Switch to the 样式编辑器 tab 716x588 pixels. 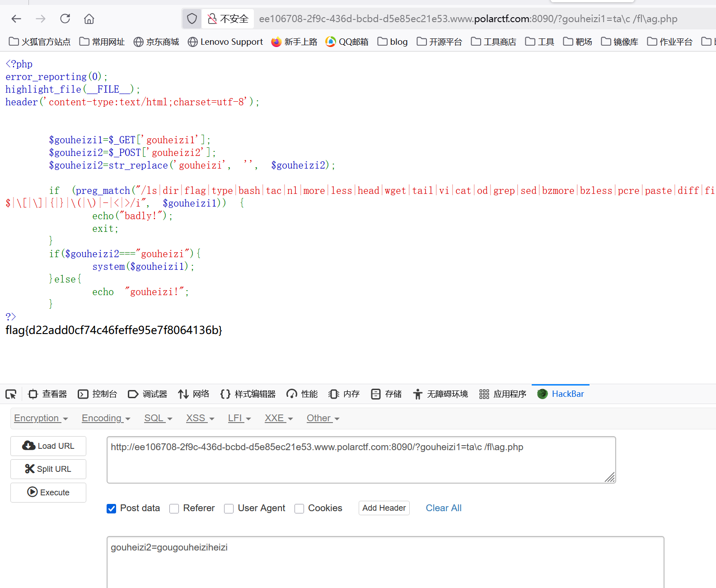[248, 394]
